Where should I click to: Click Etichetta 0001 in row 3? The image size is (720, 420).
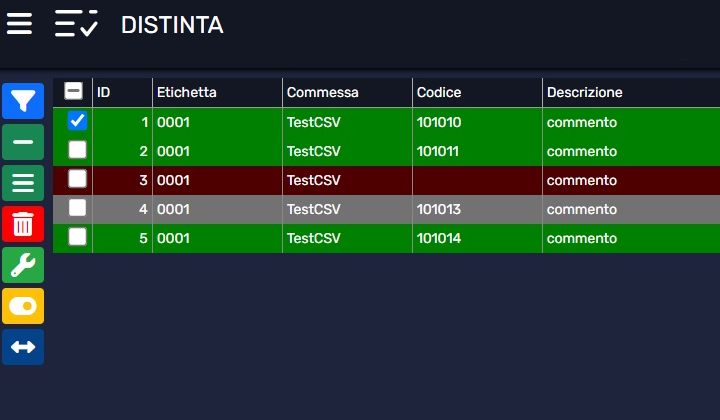tap(173, 180)
